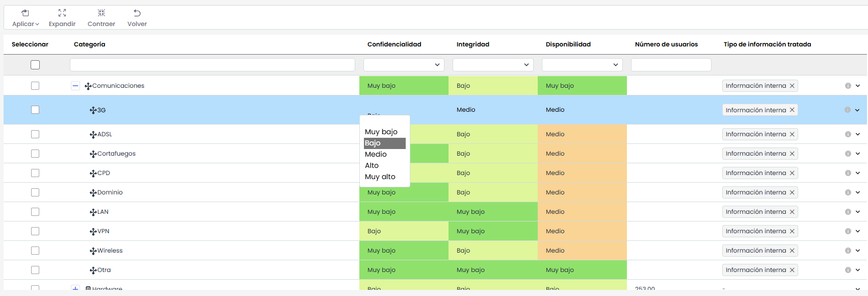Screen dimensions: 868x296
Task: Click the info icon in Comunicaciones row
Action: coord(848,86)
